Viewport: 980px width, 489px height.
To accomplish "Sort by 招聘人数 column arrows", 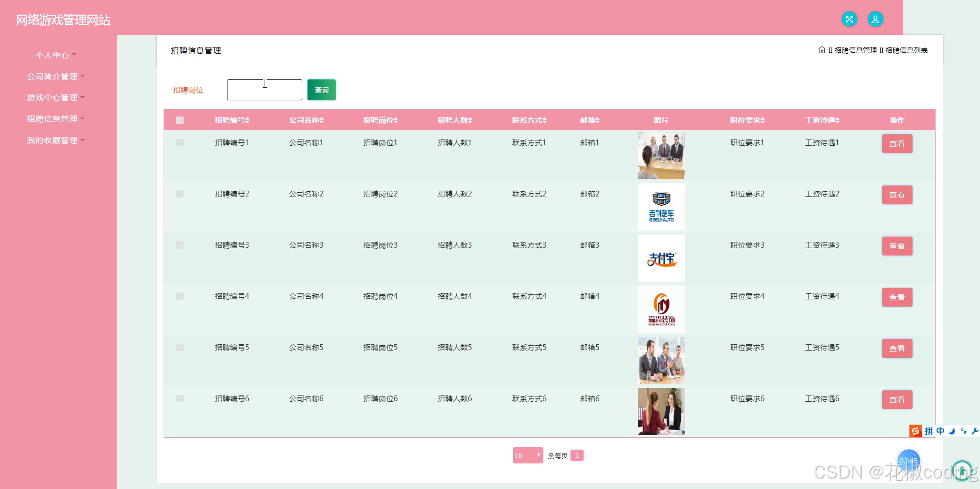I will [470, 120].
